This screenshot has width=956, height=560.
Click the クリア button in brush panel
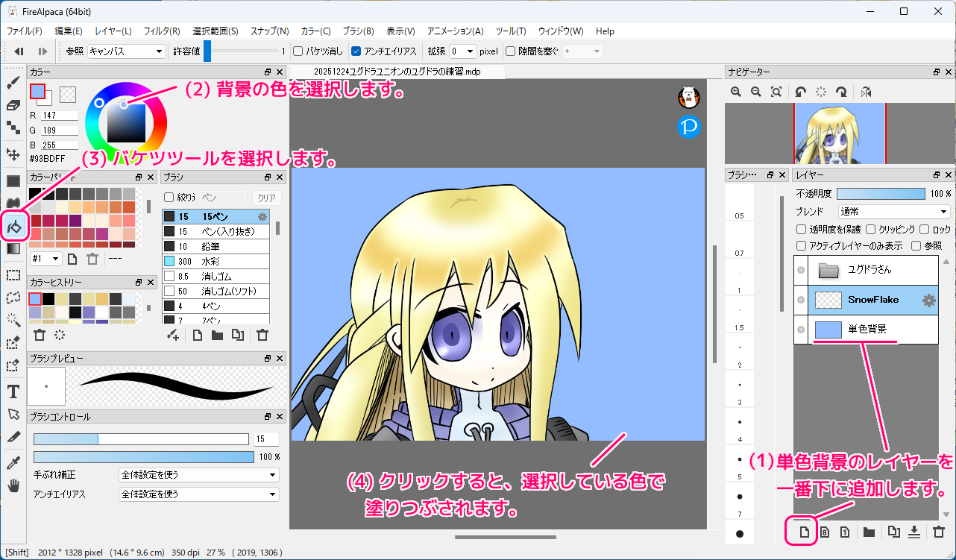[266, 198]
